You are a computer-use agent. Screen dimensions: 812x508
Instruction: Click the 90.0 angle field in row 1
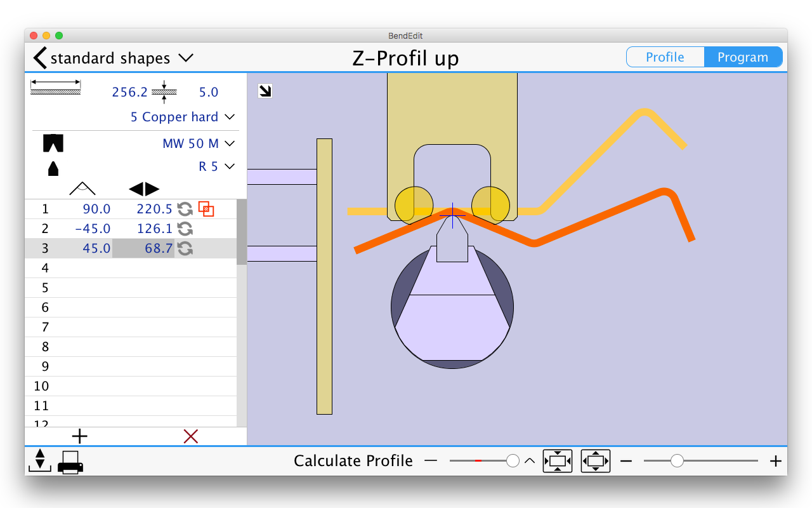click(x=96, y=209)
